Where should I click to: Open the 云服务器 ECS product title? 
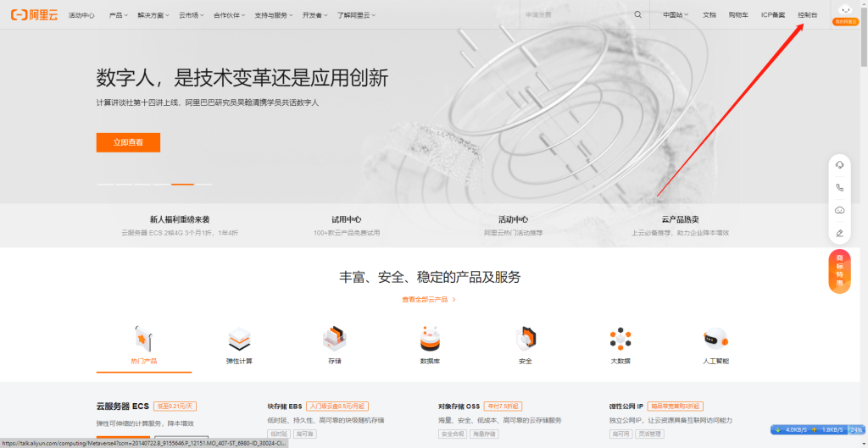click(123, 406)
